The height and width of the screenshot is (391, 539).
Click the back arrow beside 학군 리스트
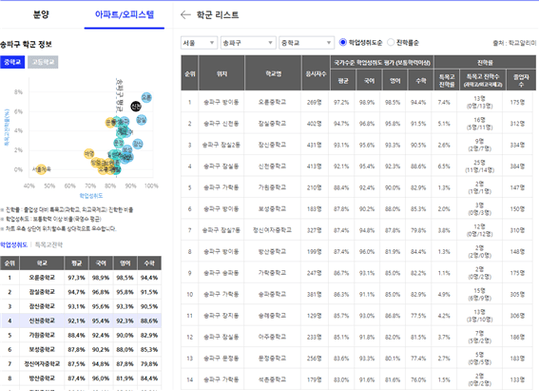click(x=185, y=15)
